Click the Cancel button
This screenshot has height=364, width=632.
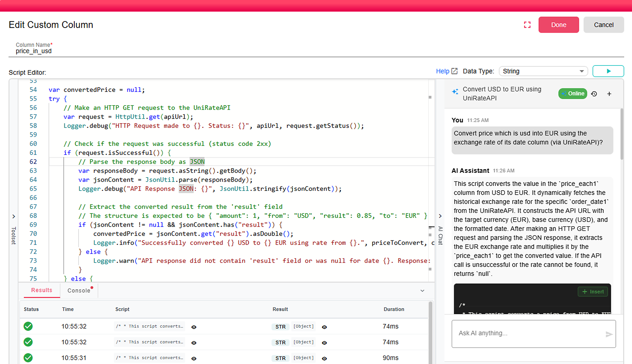tap(604, 25)
